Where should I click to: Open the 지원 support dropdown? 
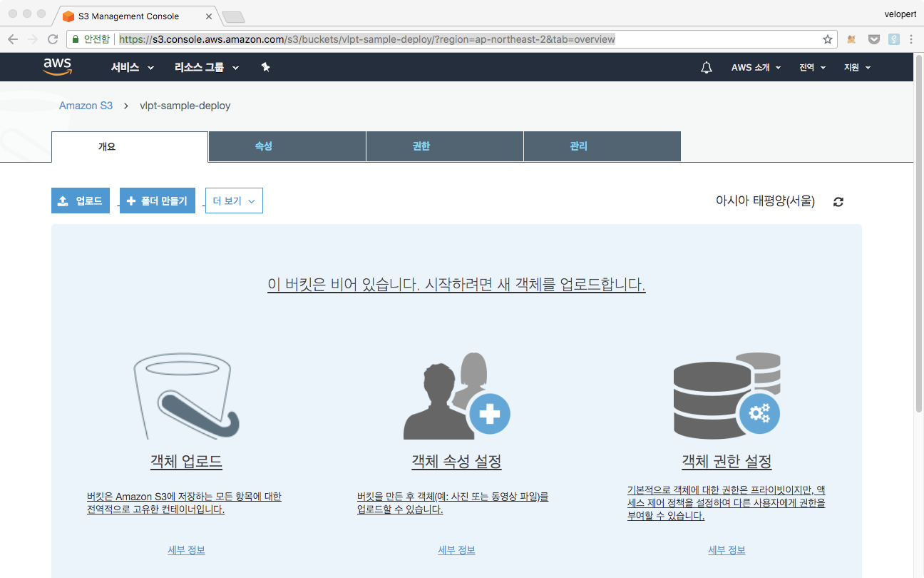858,67
